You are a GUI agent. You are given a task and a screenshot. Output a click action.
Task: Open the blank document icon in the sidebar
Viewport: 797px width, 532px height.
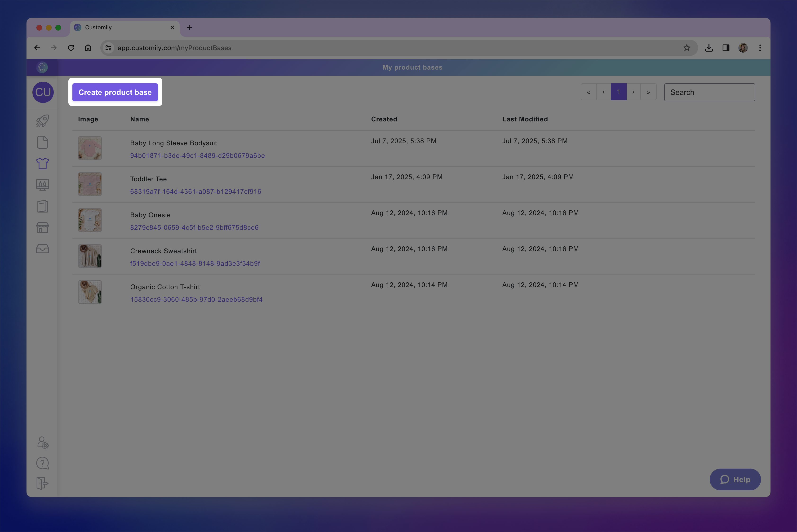tap(42, 142)
